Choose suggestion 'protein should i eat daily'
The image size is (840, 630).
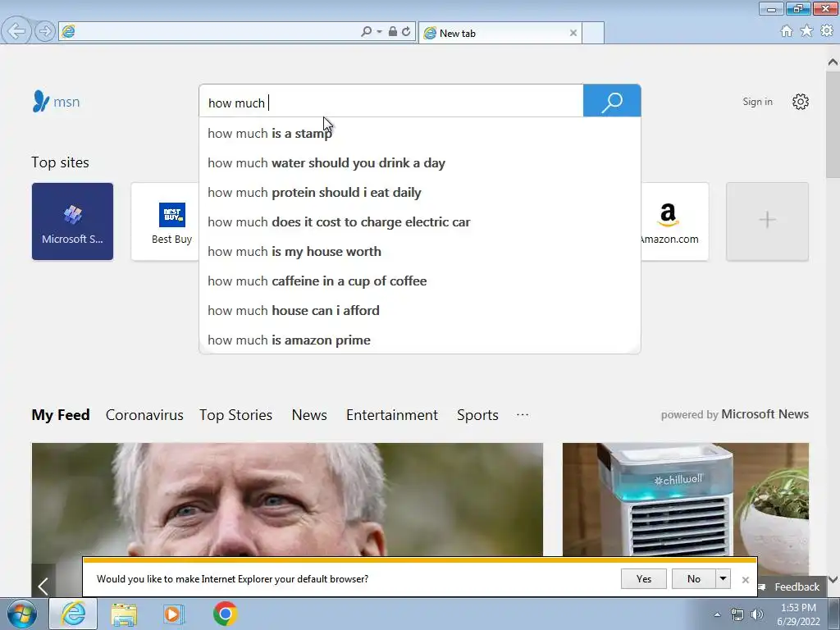(x=419, y=192)
